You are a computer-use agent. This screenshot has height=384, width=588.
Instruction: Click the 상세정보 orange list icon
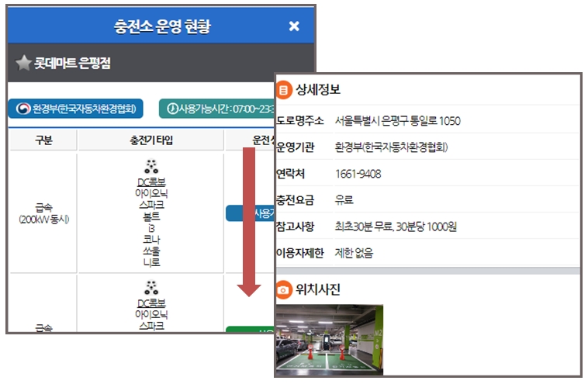click(x=284, y=90)
